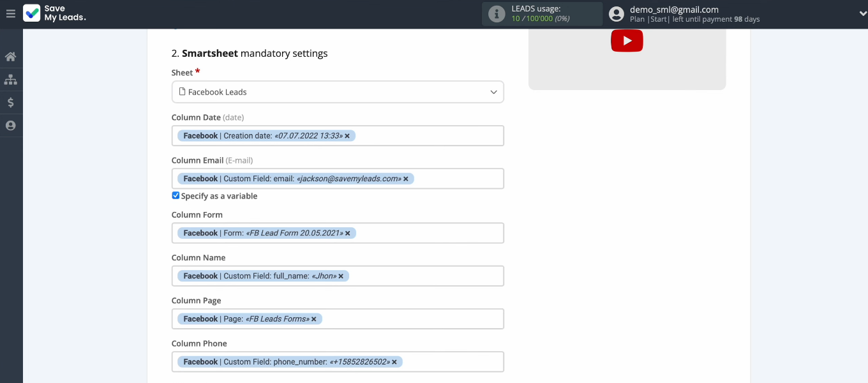Click the Smartsheet mandatory settings heading

pos(250,54)
